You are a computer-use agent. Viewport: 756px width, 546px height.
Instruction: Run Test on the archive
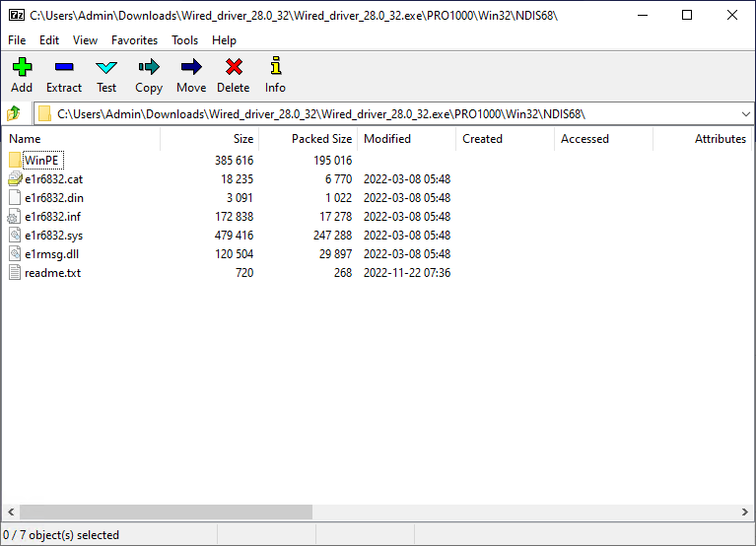pyautogui.click(x=106, y=68)
